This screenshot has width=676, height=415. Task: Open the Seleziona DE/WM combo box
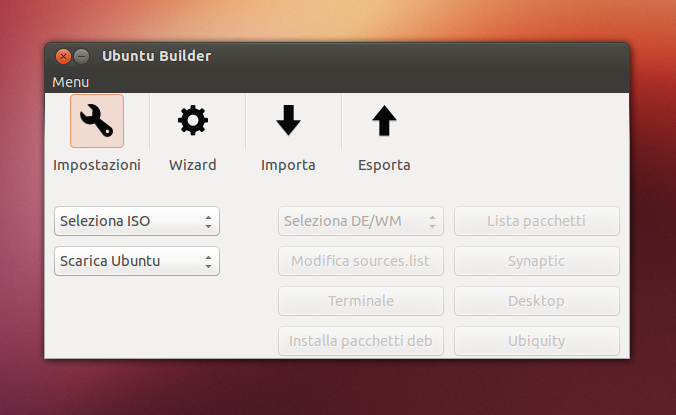[361, 221]
